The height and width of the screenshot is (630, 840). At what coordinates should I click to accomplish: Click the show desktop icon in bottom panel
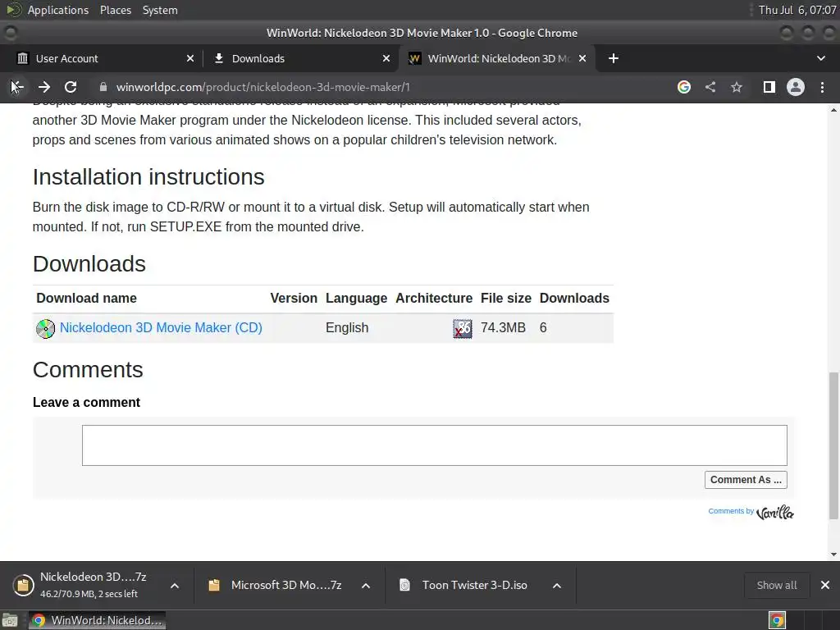tap(10, 620)
